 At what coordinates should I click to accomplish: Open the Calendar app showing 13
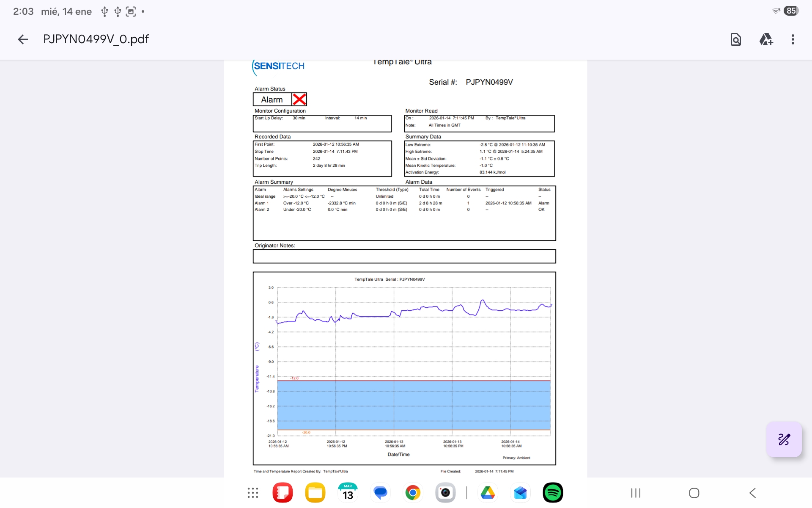coord(348,493)
